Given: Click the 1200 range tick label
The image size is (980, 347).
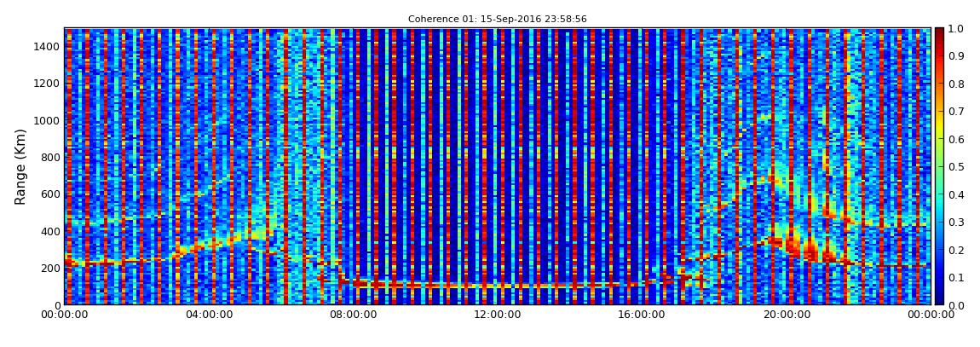Looking at the screenshot, I should (x=47, y=84).
